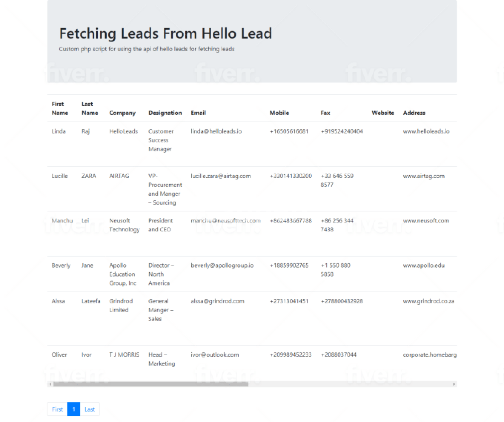Viewport: 504px width, 422px height.
Task: Click www.grindrod.co.za address text
Action: pos(428,301)
